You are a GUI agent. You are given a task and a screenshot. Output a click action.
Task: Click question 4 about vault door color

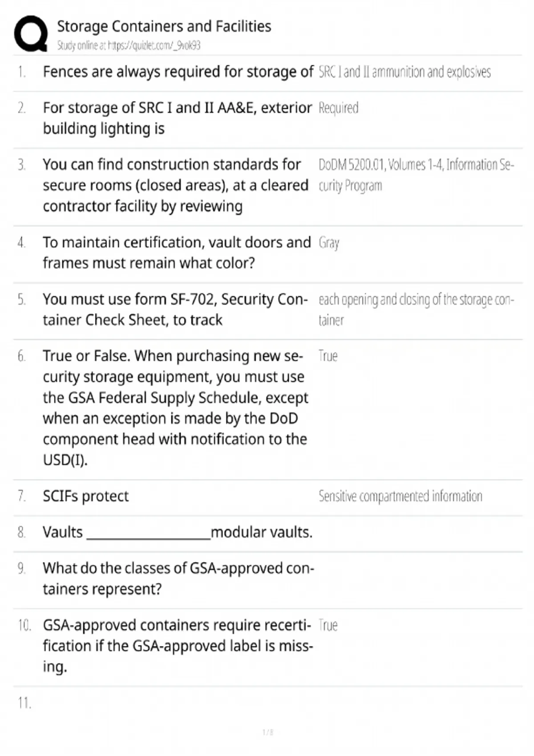coord(177,253)
